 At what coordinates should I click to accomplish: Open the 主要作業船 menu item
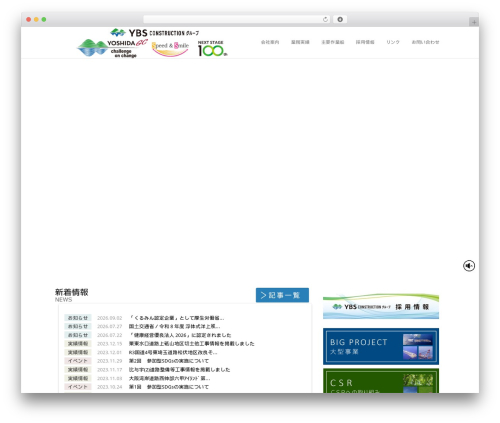pyautogui.click(x=333, y=42)
